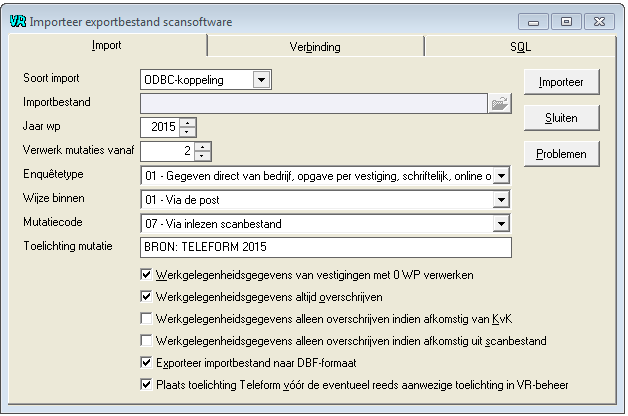Switch to the SQL tab
Viewport: 628px width, 416px height.
520,47
